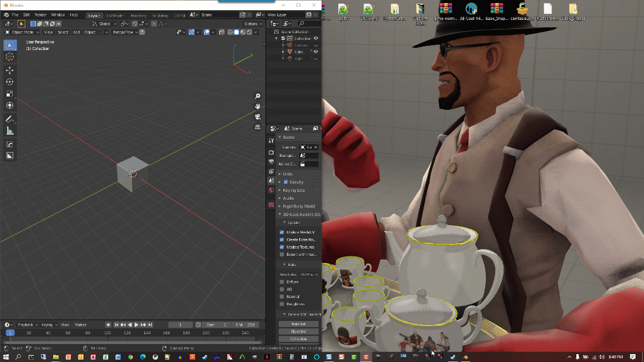Open the Playback dropdown in timeline
The height and width of the screenshot is (362, 644).
point(27,325)
